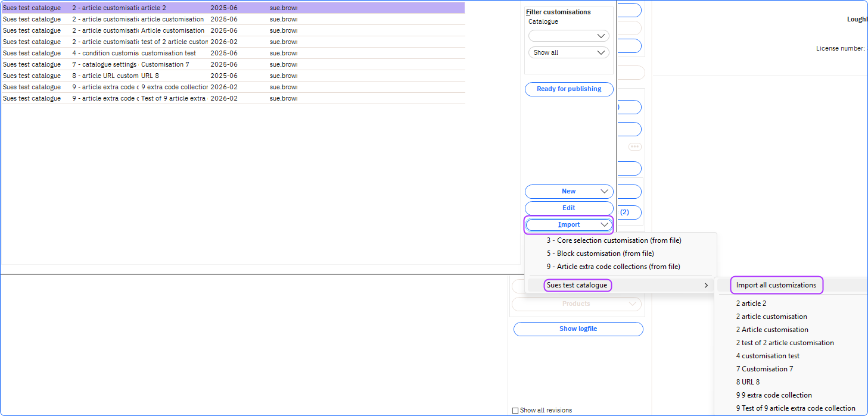The image size is (868, 416).
Task: Enable the "Show all revisions" checkbox
Action: point(515,409)
